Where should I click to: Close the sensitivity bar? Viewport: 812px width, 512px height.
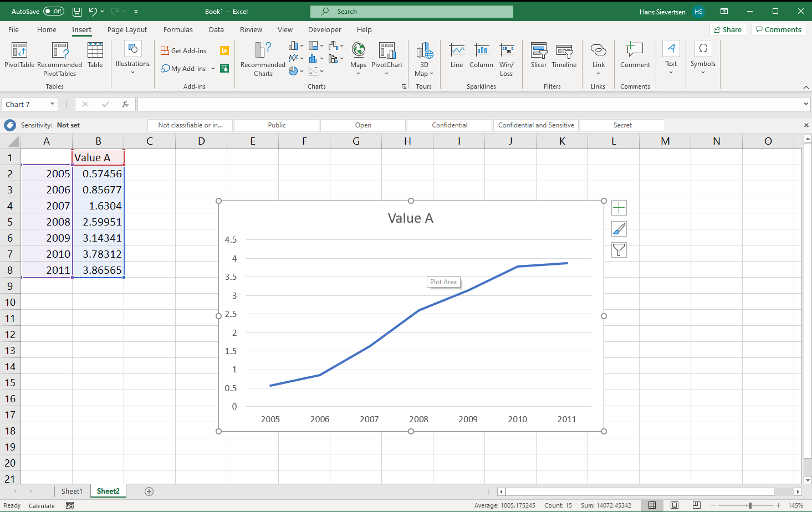(x=806, y=125)
